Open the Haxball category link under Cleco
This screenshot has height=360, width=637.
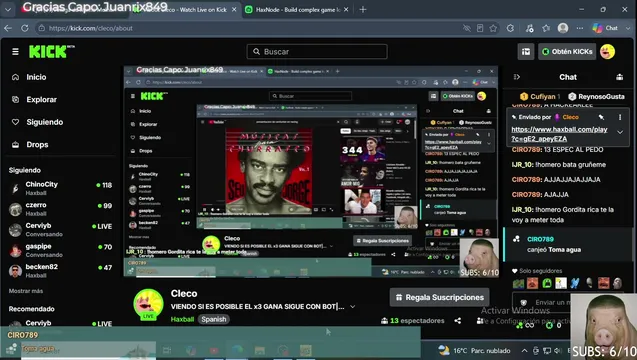(182, 319)
